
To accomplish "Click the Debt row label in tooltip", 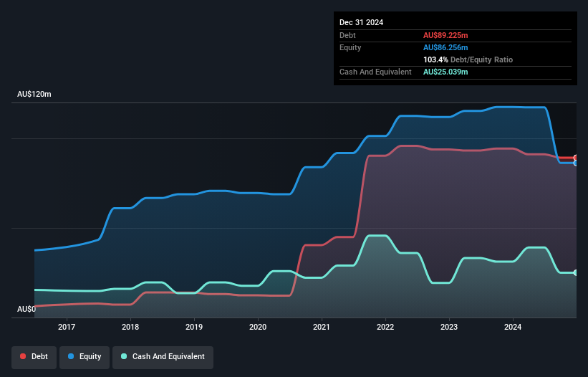I will [x=347, y=35].
